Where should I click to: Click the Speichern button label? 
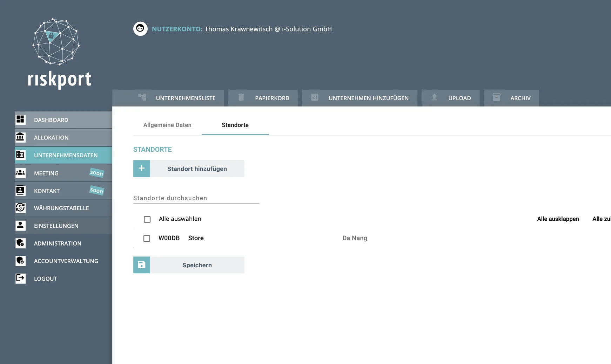pos(197,265)
